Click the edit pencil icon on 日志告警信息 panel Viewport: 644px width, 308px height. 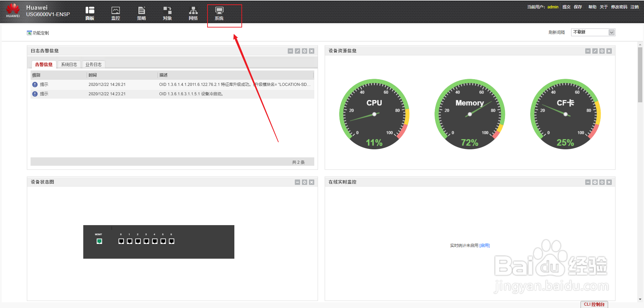pyautogui.click(x=297, y=51)
